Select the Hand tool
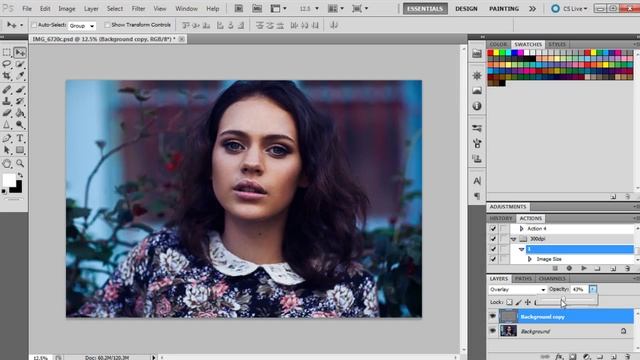Screen dimensions: 640x360 tap(7, 164)
